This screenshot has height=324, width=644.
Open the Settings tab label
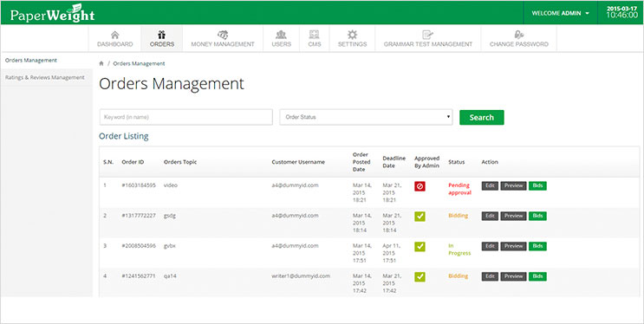[353, 44]
